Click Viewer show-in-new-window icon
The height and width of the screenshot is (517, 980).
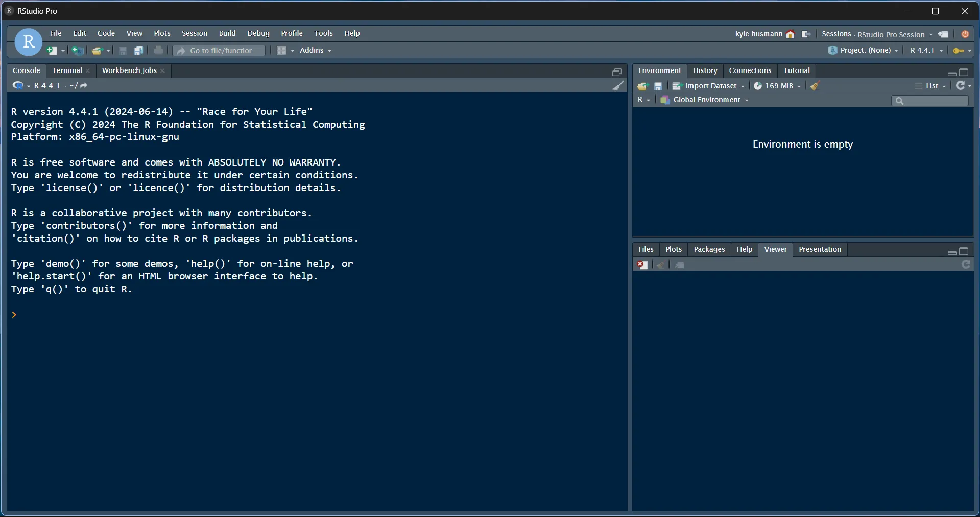pyautogui.click(x=680, y=265)
